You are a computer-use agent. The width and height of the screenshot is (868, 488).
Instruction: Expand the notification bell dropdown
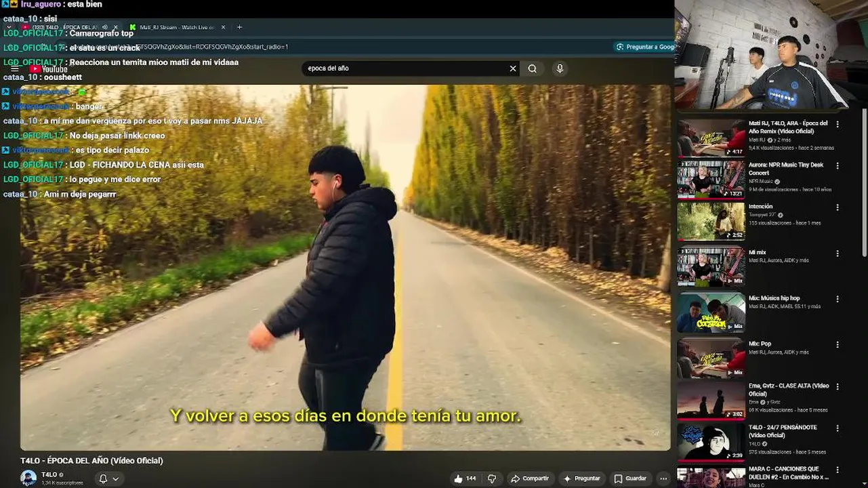tap(108, 479)
